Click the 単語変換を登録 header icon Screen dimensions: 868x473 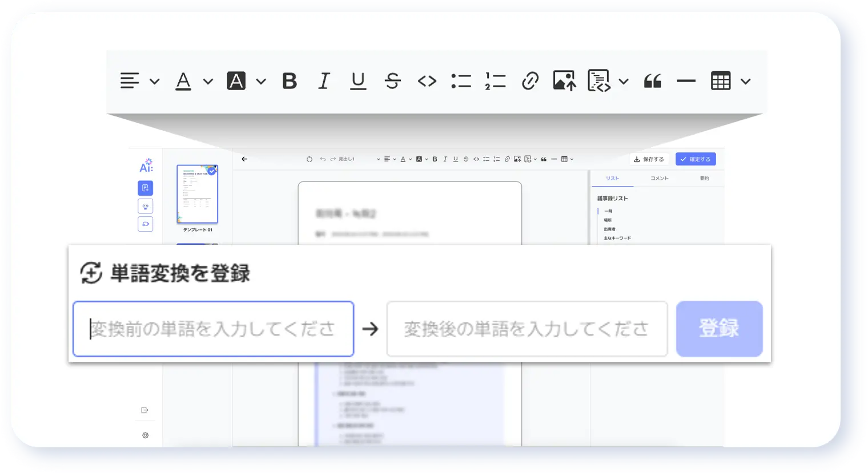[91, 273]
